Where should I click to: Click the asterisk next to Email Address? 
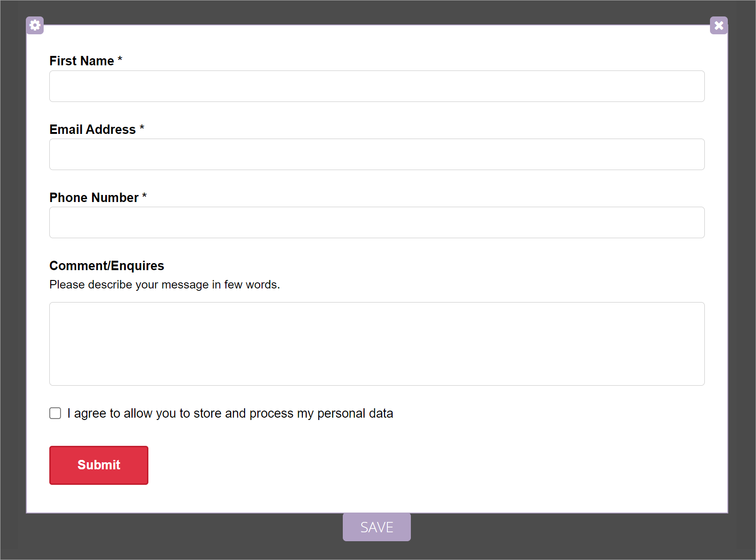tap(142, 128)
